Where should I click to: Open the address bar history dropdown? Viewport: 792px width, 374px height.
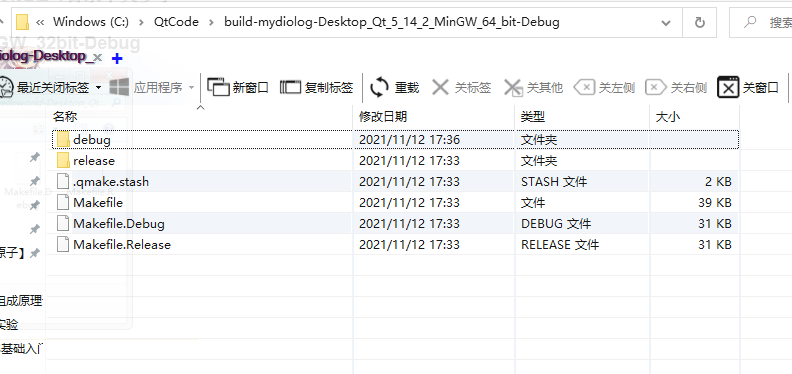coord(666,23)
